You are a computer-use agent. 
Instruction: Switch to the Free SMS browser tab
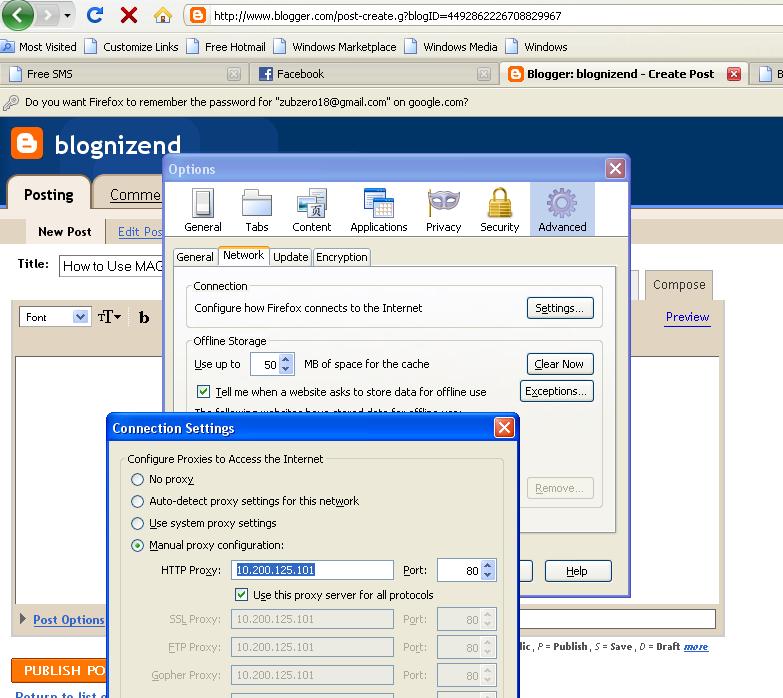(122, 74)
